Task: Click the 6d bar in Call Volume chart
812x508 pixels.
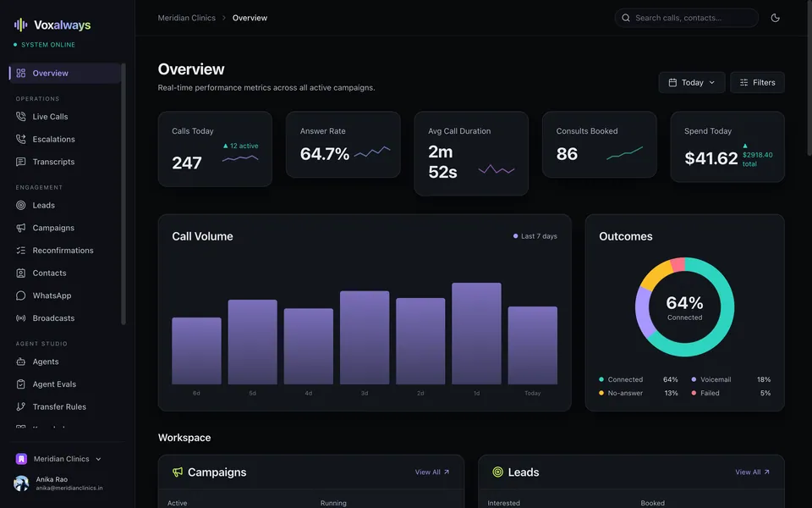Action: point(196,351)
